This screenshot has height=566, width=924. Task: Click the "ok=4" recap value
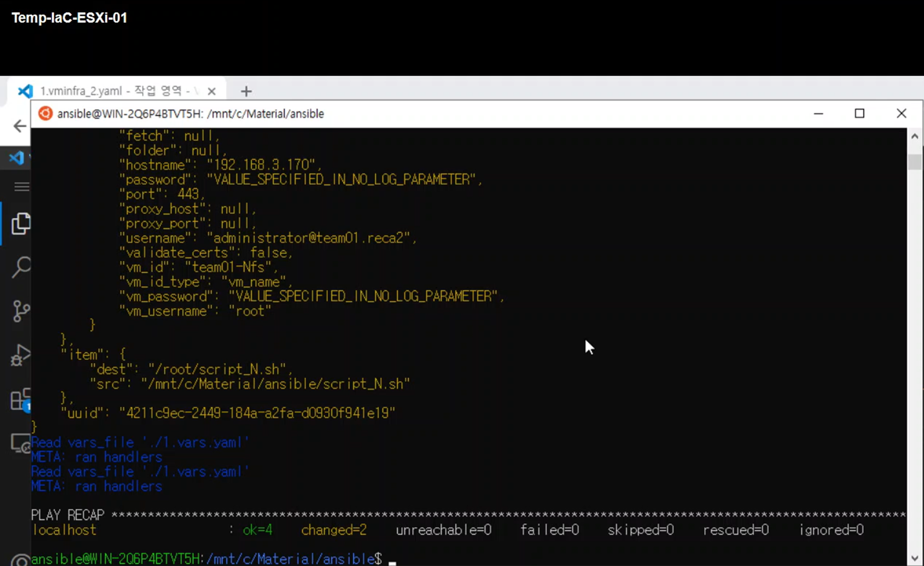coord(258,530)
